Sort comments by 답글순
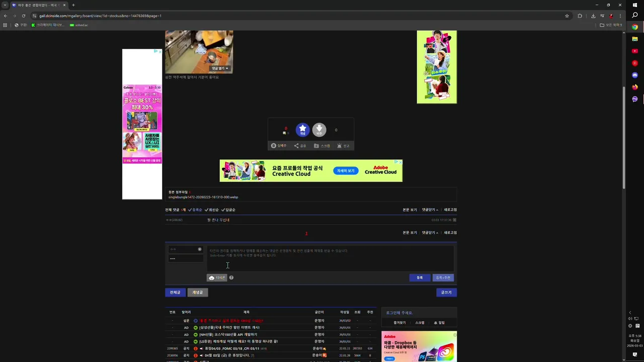 click(x=228, y=210)
